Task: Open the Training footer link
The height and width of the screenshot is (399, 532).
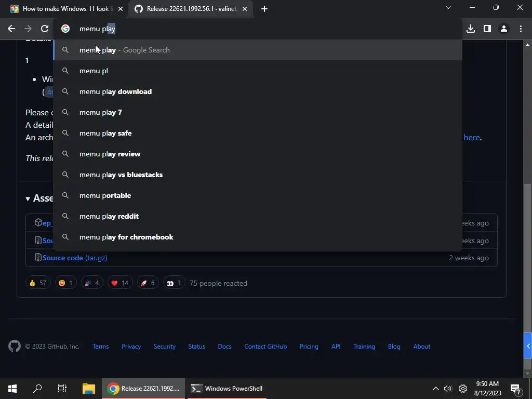Action: [364, 347]
